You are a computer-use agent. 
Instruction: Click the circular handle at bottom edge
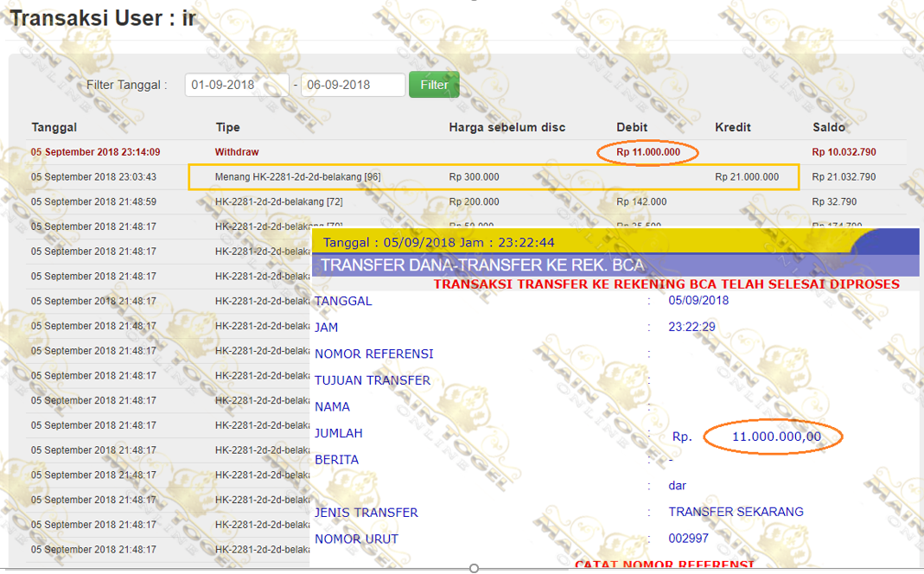click(474, 568)
